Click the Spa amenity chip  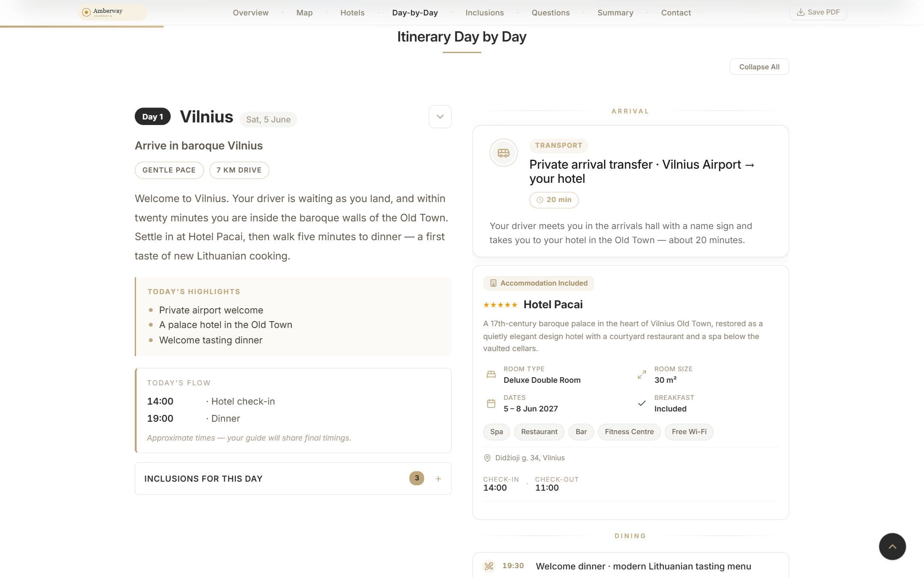pos(497,432)
